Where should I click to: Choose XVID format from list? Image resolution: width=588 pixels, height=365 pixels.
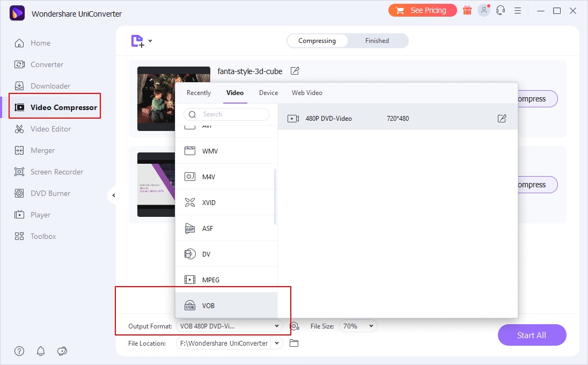coord(226,202)
